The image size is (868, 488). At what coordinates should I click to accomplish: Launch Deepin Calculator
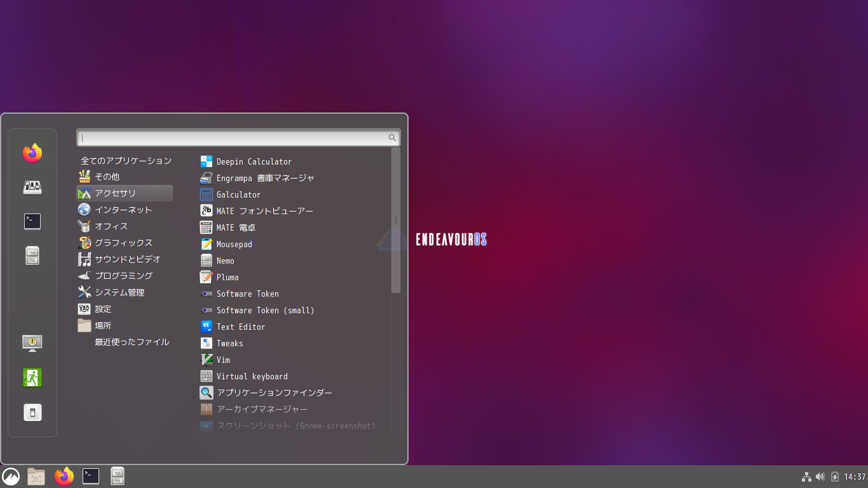click(x=246, y=161)
